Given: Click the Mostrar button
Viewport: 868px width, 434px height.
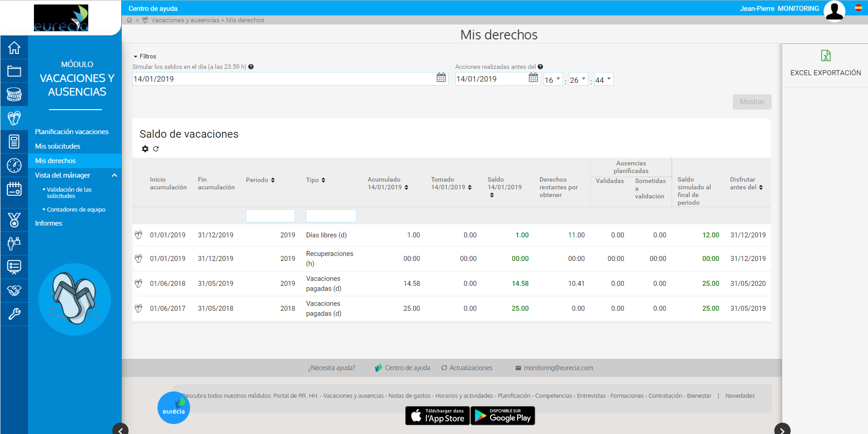Looking at the screenshot, I should [x=752, y=102].
